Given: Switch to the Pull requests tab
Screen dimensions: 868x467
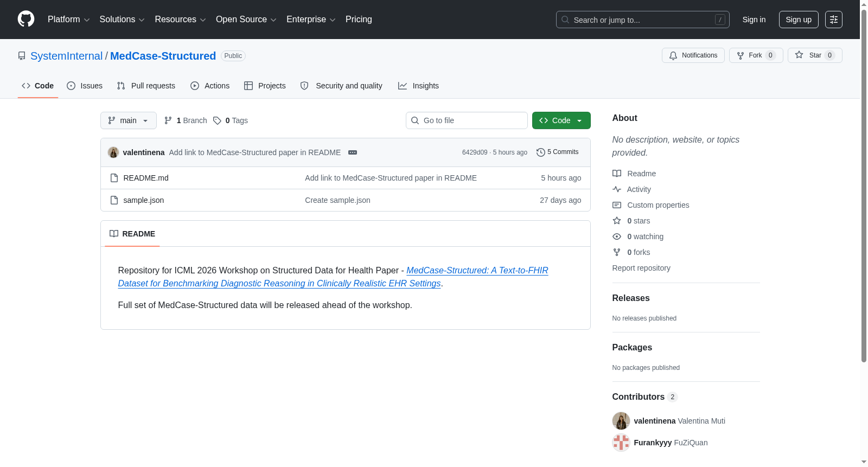Looking at the screenshot, I should coord(146,86).
